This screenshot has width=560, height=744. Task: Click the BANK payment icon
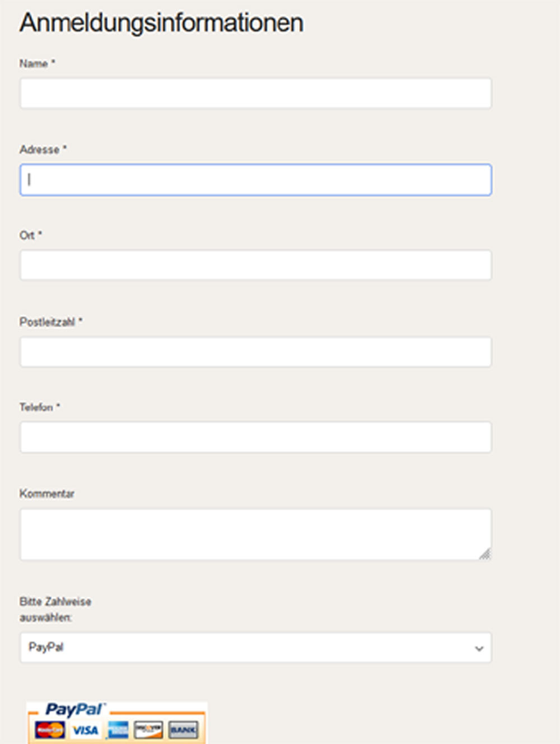coord(183,730)
